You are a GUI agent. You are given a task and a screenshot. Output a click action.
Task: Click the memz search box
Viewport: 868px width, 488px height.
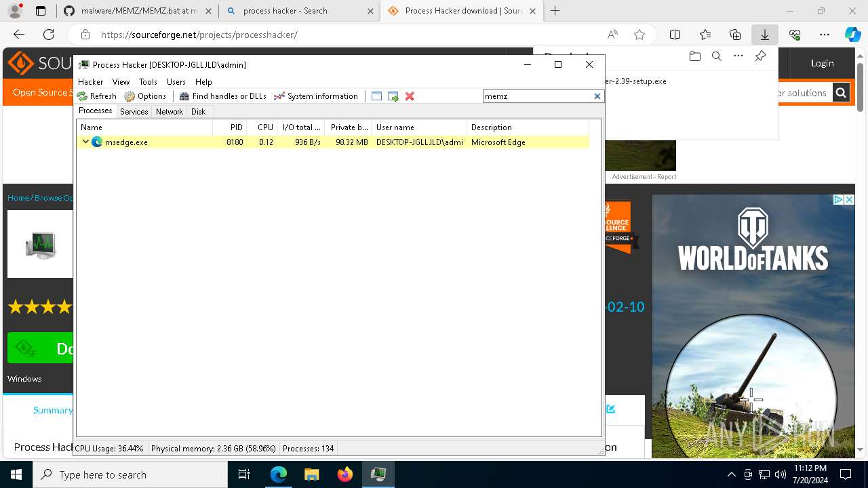coord(538,96)
